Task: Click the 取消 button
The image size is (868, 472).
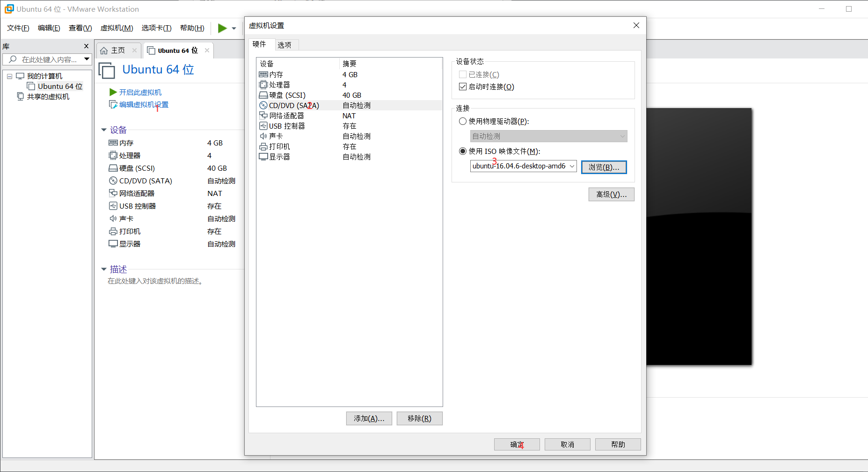Action: pyautogui.click(x=568, y=444)
